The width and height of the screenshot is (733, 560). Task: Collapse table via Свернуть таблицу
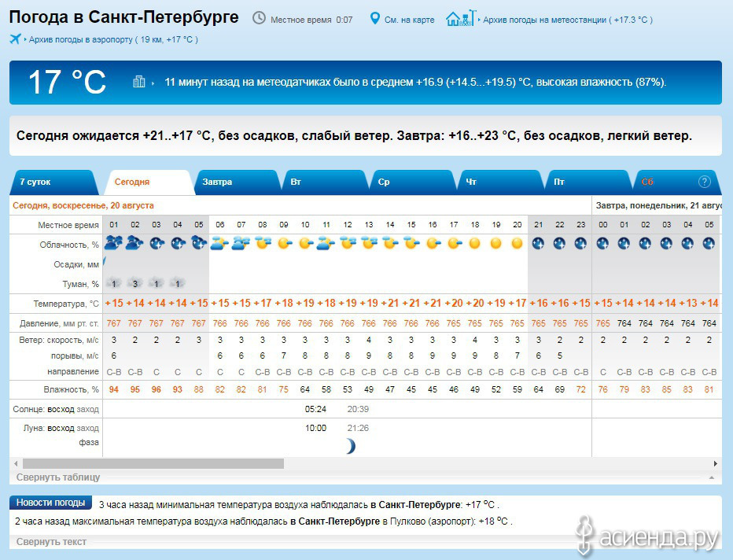pos(58,477)
